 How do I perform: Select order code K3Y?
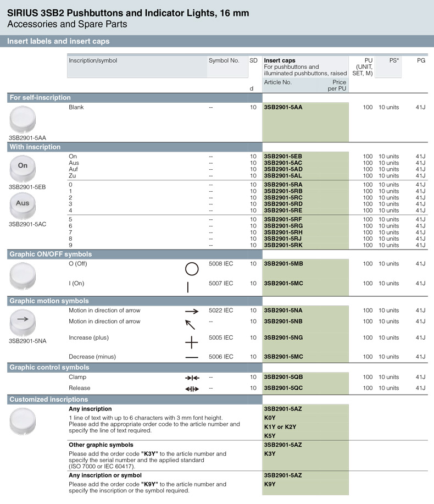[270, 454]
